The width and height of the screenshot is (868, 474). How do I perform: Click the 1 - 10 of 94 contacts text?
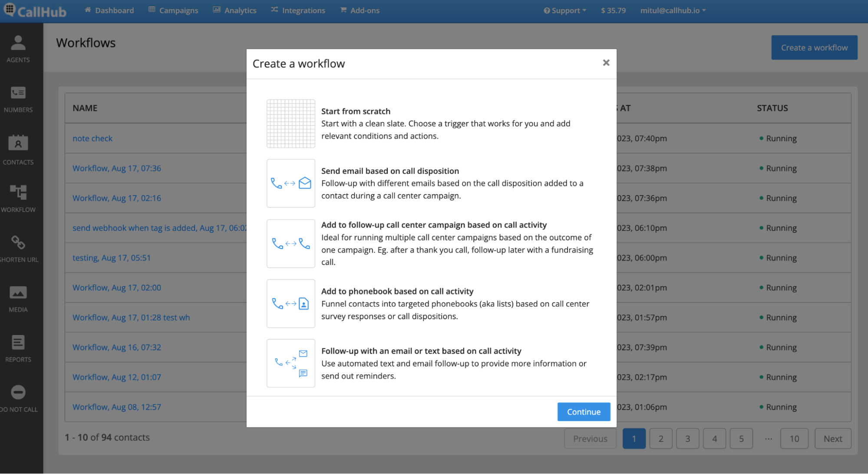click(107, 437)
